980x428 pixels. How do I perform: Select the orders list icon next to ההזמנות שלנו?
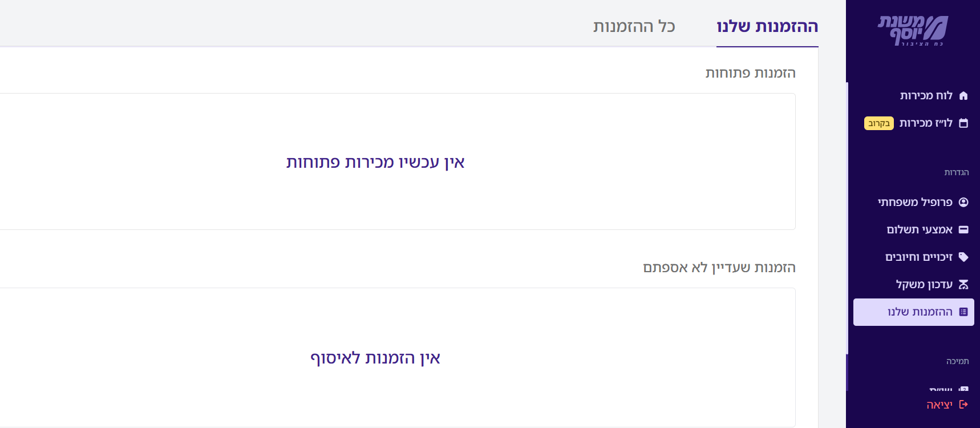click(962, 312)
